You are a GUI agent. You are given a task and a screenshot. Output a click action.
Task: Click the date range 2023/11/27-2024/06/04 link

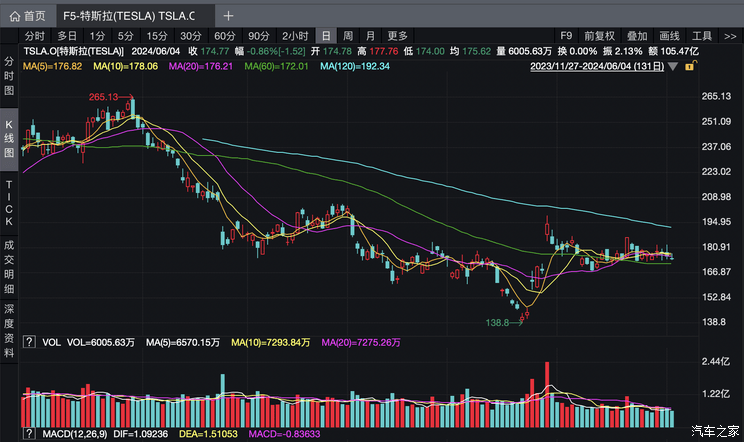click(597, 66)
